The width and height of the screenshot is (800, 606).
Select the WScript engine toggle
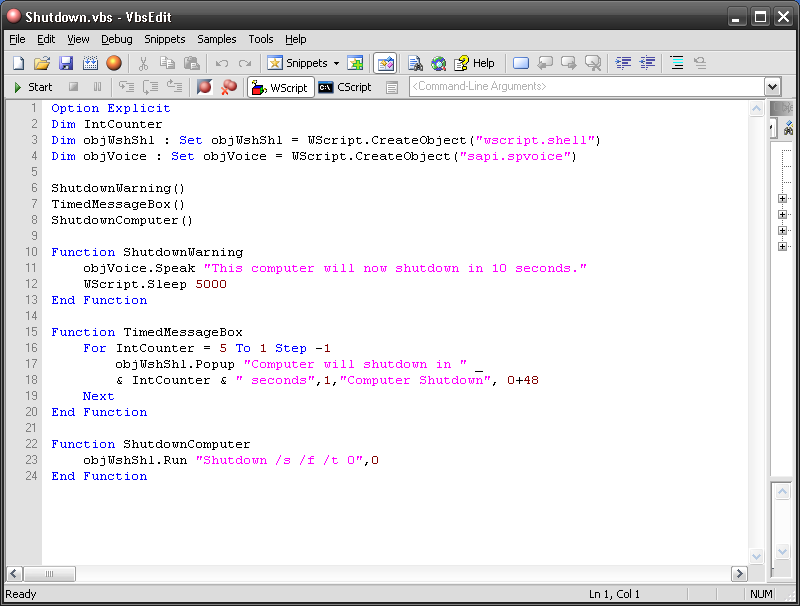pos(281,87)
